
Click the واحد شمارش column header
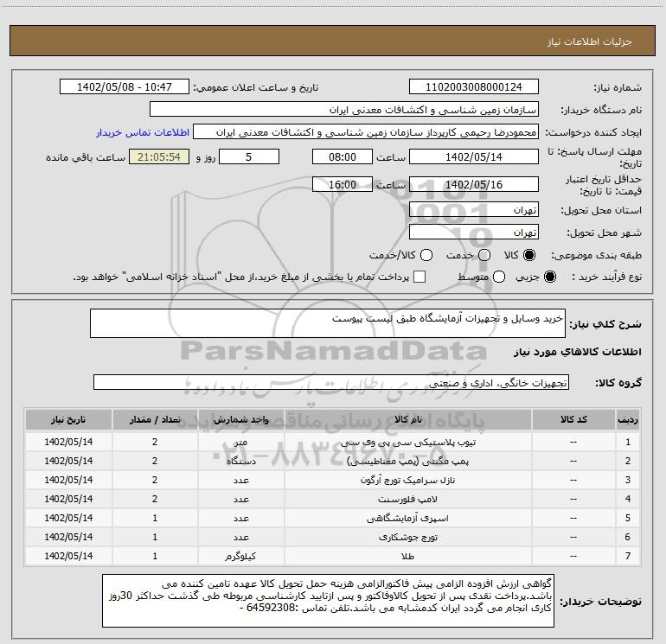[240, 420]
